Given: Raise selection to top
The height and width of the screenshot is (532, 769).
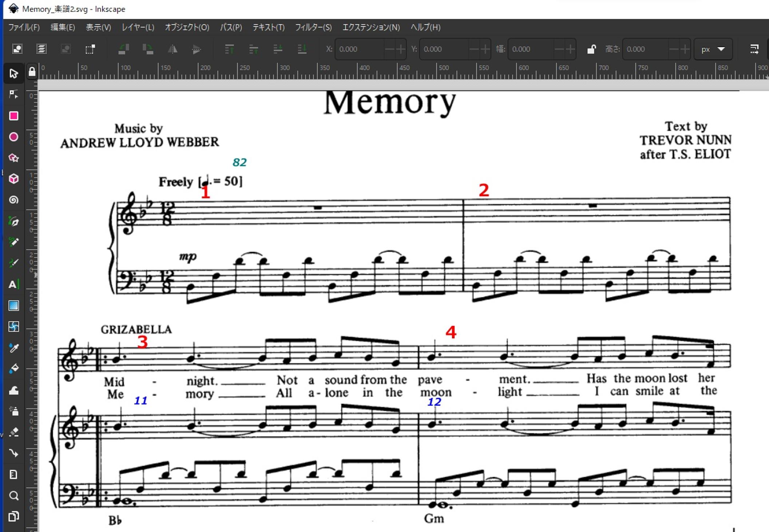Looking at the screenshot, I should tap(229, 49).
